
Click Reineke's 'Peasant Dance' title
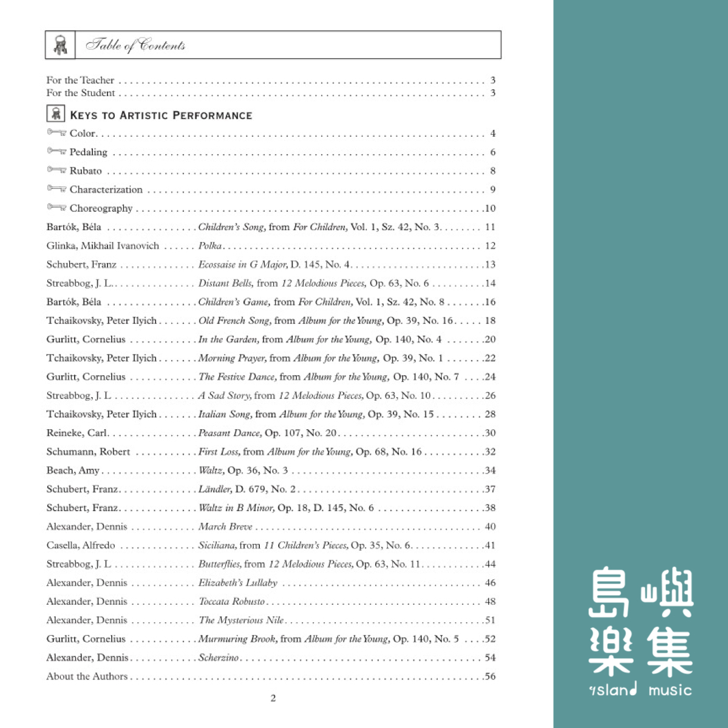tap(230, 433)
